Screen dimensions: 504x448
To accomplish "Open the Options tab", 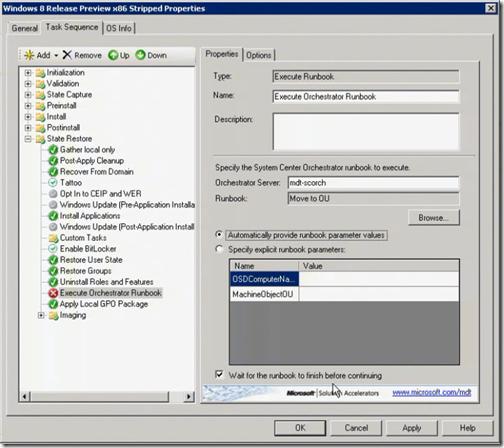I will [258, 55].
